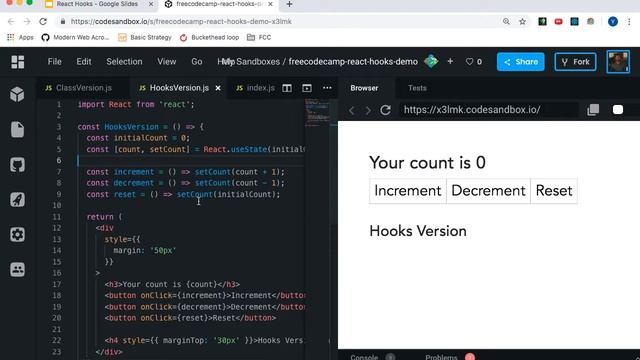Go back in the preview browser
The width and height of the screenshot is (640, 360).
(351, 110)
